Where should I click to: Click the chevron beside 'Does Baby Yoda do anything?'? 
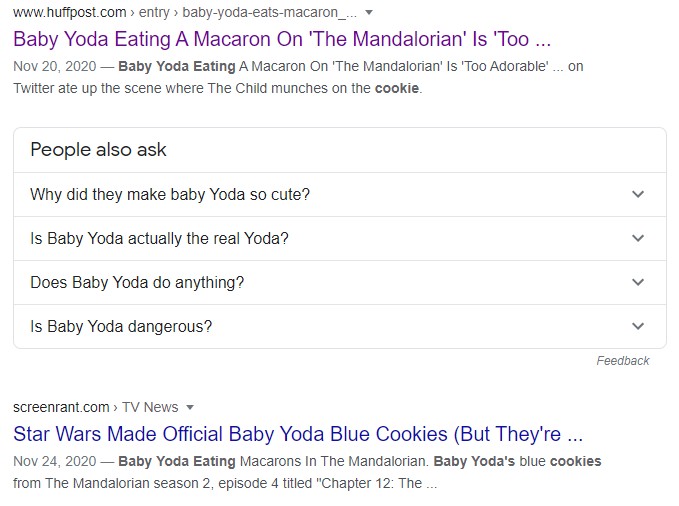(x=638, y=282)
